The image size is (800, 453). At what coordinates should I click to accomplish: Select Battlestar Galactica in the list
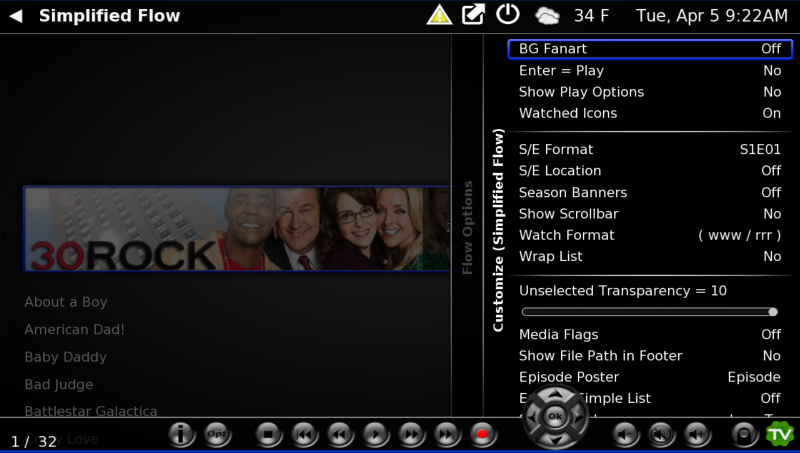pyautogui.click(x=91, y=411)
